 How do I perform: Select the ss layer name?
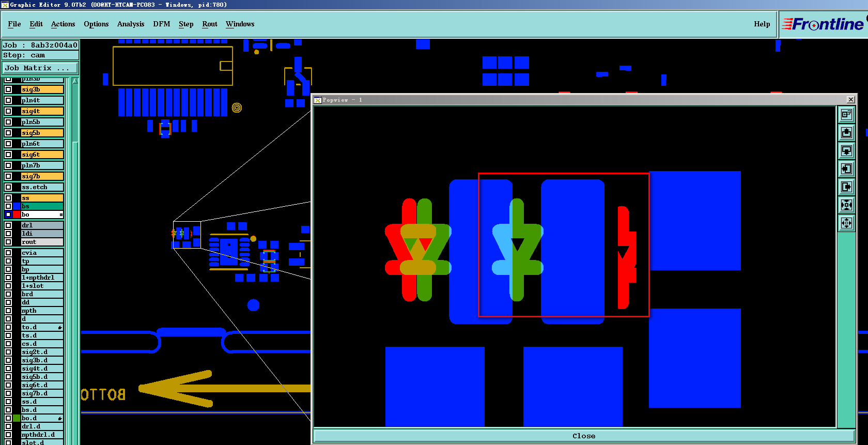point(42,198)
